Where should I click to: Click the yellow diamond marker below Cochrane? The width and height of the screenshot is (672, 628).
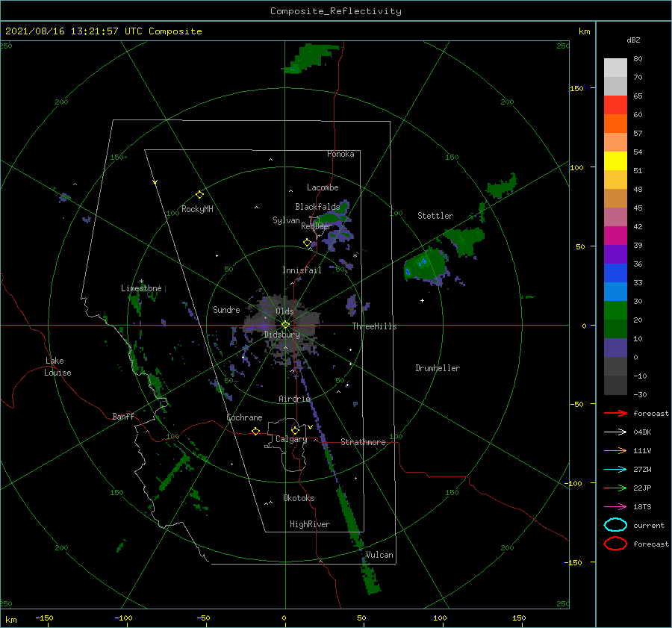pyautogui.click(x=255, y=432)
